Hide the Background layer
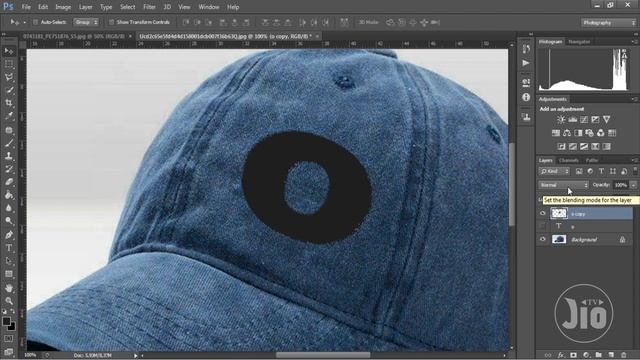The height and width of the screenshot is (360, 640). [x=542, y=239]
